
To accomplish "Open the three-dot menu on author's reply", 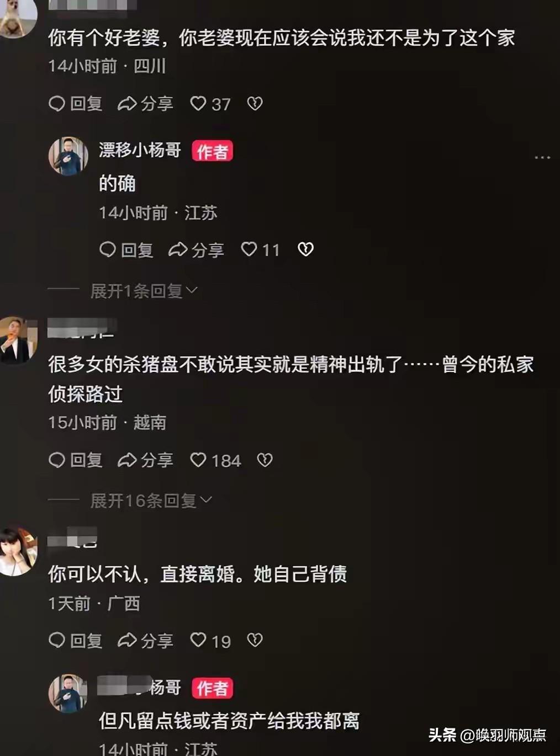I will coord(542,158).
